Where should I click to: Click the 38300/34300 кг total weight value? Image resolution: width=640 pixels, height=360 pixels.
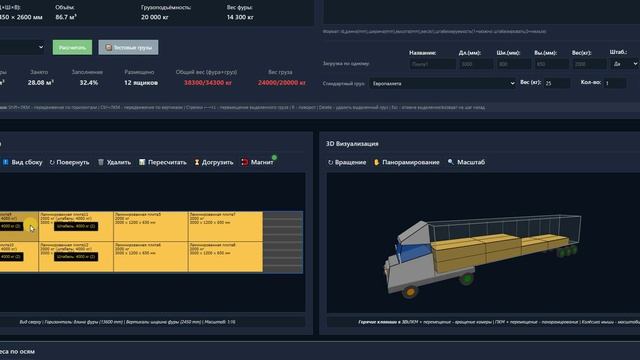pos(208,83)
